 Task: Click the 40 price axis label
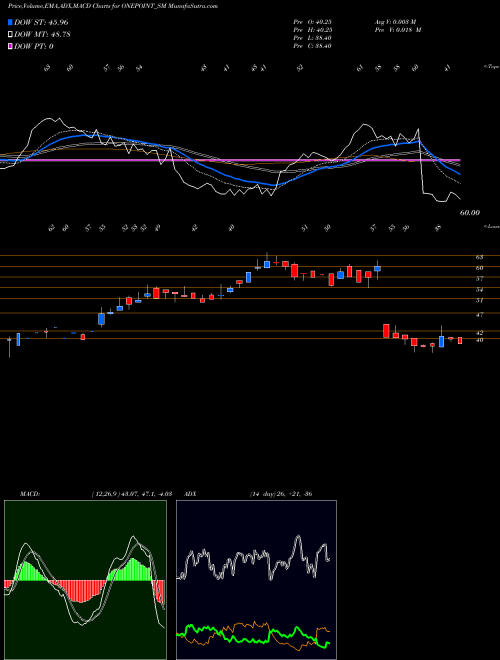coord(480,340)
